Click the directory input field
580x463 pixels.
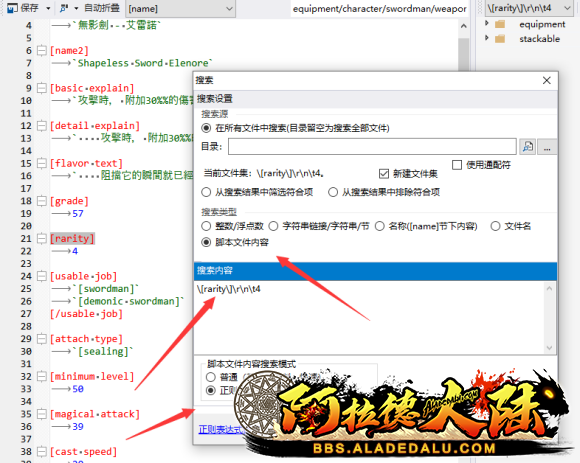(x=372, y=147)
